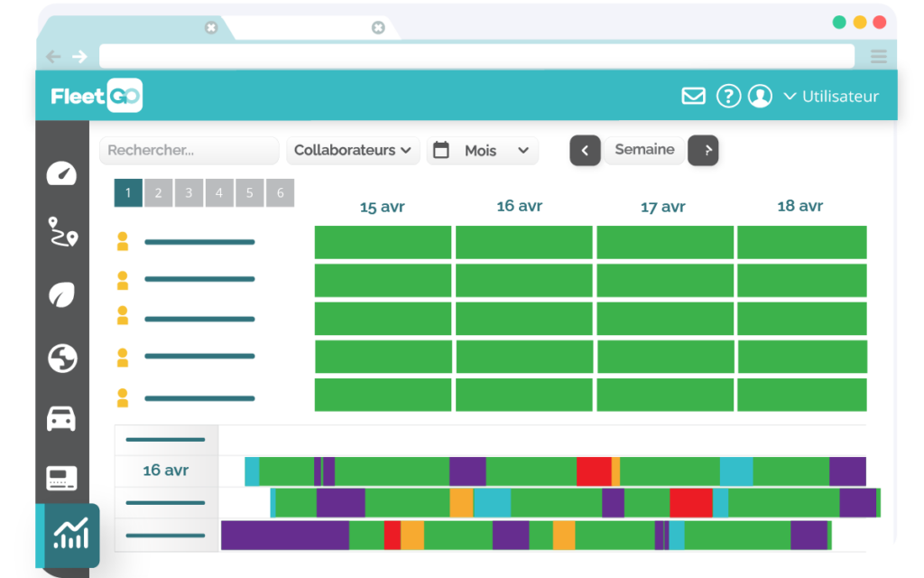This screenshot has height=578, width=924.
Task: Open the globe map icon in sidebar
Action: click(62, 358)
